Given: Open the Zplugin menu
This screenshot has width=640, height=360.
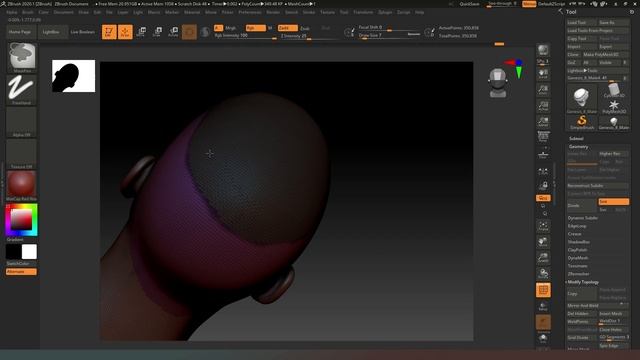Looking at the screenshot, I should [385, 12].
